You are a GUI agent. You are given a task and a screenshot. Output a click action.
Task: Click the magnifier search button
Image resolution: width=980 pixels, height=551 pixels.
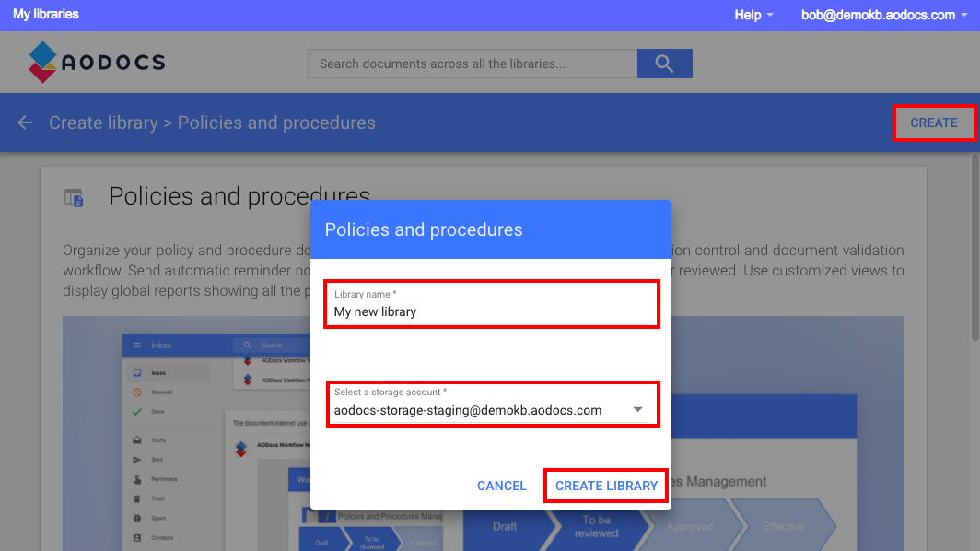pos(664,64)
